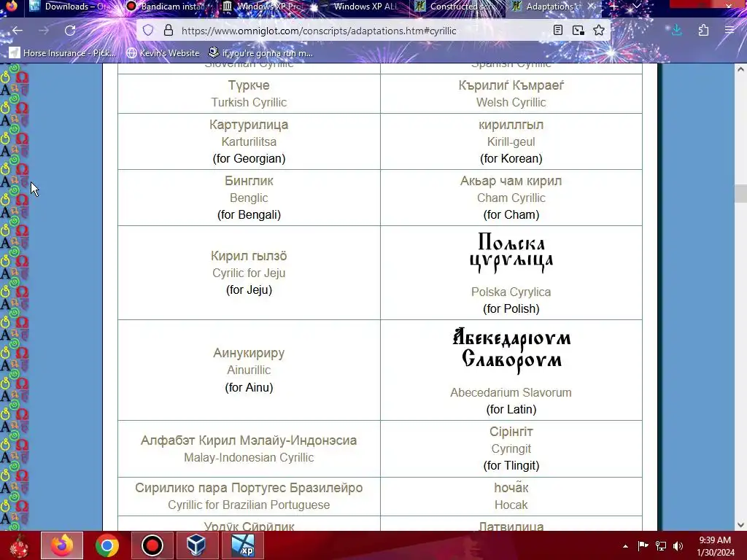Click the Polska Cyrylica script image
747x560 pixels.
tap(511, 253)
